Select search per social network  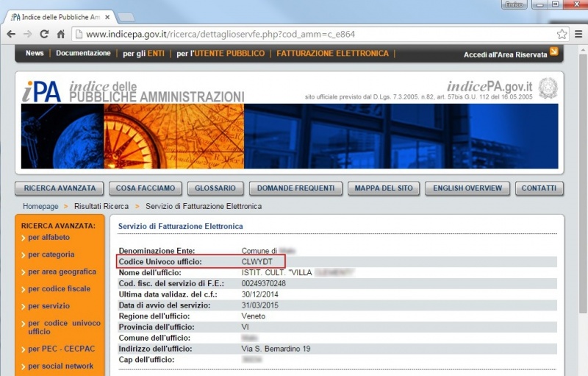(x=61, y=366)
